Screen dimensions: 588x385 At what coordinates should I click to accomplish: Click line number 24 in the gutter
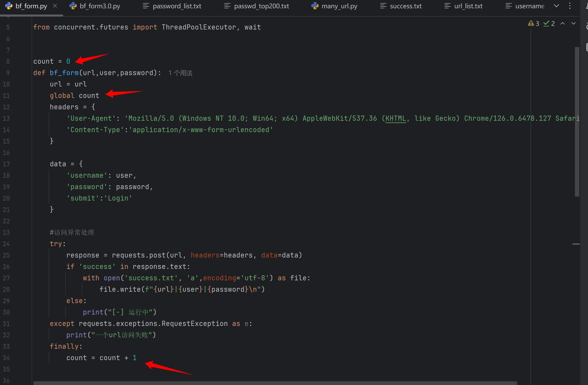point(6,244)
